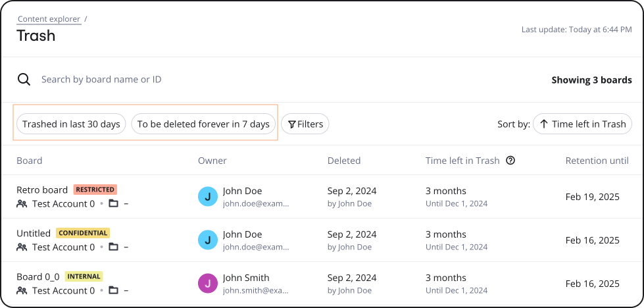
Task: Toggle To be deleted forever in 7 days
Action: [x=203, y=124]
